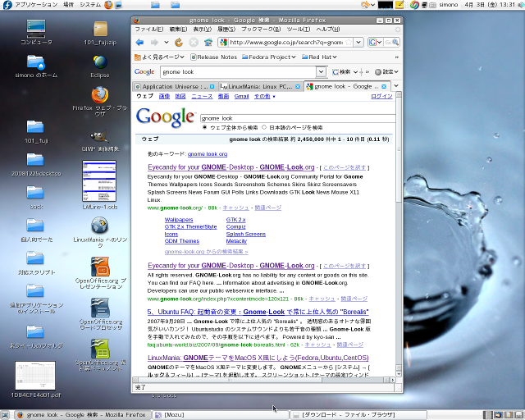Click the Fedora logo in top panel
The height and width of the screenshot is (420, 525).
click(7, 5)
